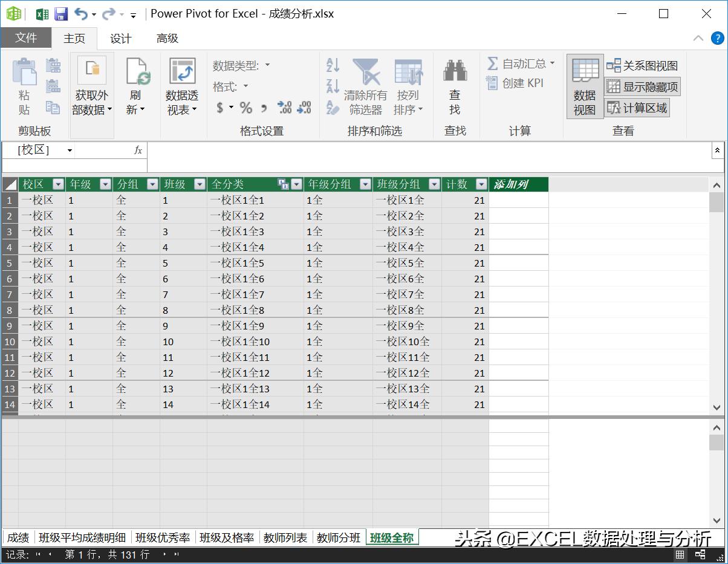Open the 自动汇总 dropdown arrow
This screenshot has width=728, height=564.
tap(553, 63)
